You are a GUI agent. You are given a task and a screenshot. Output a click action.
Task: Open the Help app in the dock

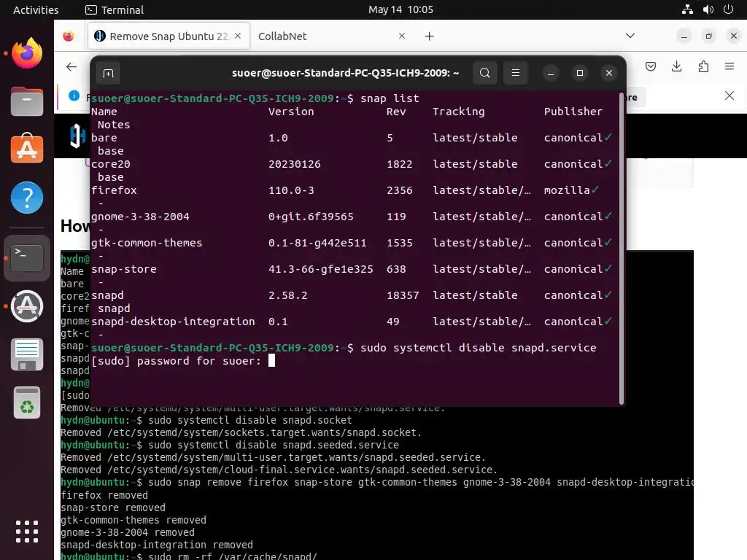(x=27, y=198)
